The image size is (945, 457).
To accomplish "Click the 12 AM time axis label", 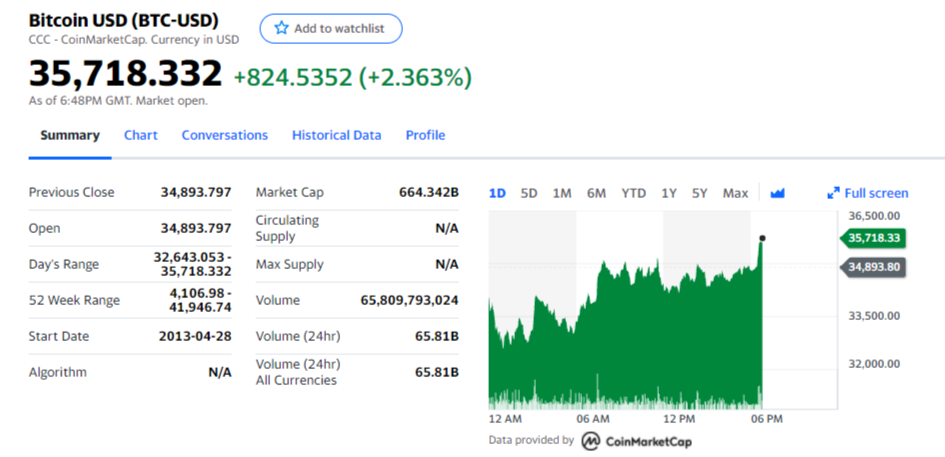I will (x=505, y=419).
